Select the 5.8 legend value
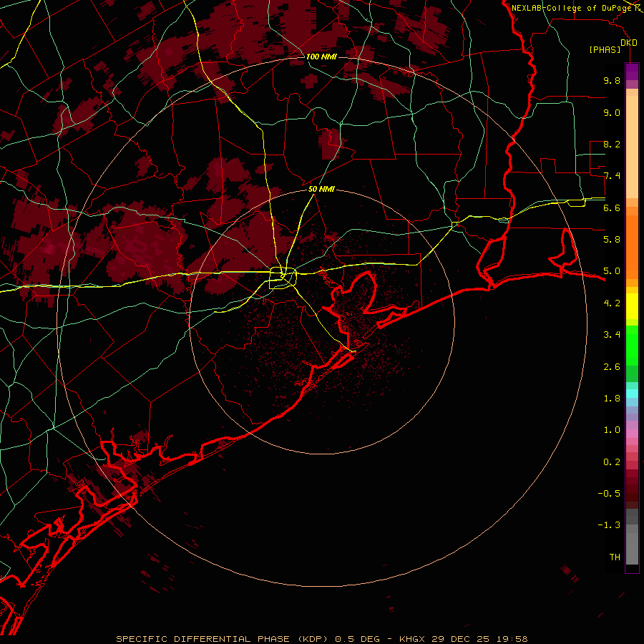 [612, 240]
